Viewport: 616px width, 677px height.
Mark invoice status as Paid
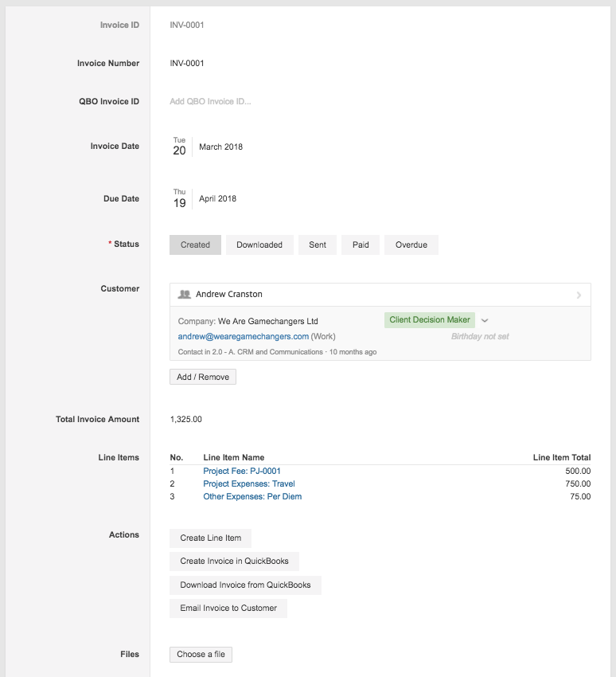361,245
